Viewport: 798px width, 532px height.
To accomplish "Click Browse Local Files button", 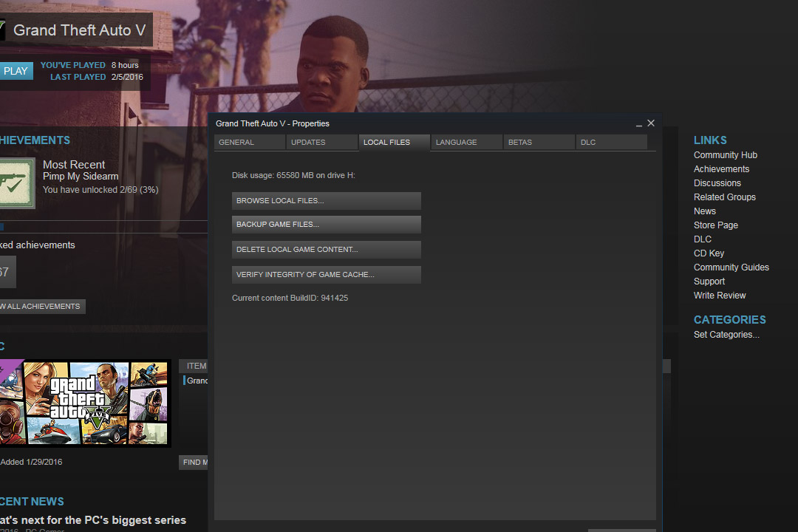I will [327, 200].
